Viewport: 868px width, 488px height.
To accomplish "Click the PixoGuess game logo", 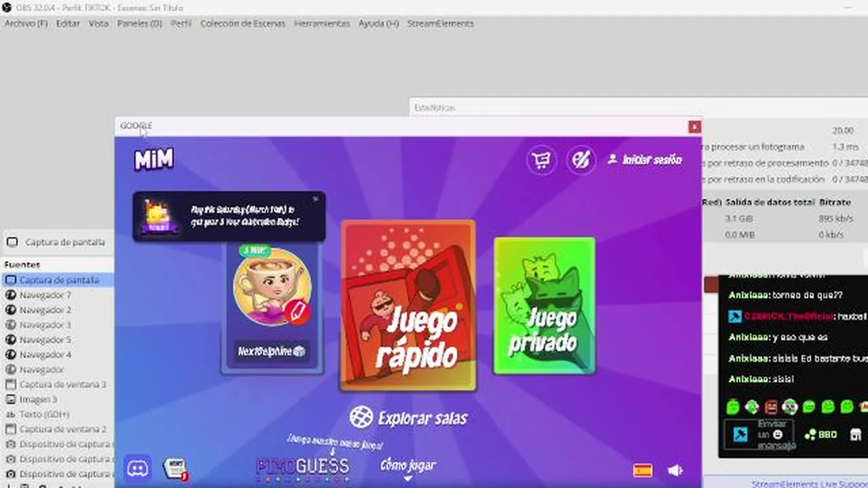I will (x=302, y=467).
